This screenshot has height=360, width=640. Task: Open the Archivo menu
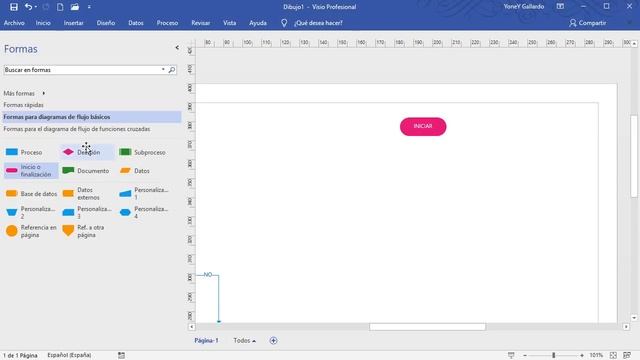[14, 23]
